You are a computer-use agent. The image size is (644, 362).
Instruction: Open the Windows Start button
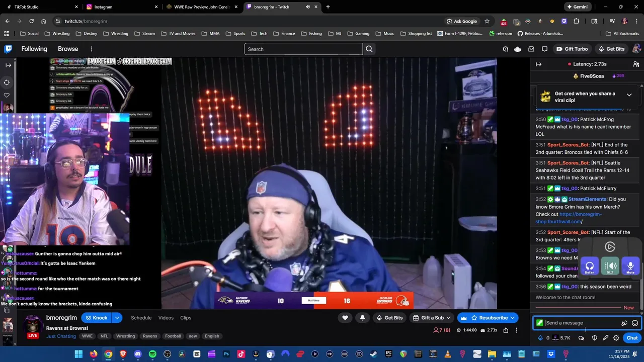tap(78, 354)
